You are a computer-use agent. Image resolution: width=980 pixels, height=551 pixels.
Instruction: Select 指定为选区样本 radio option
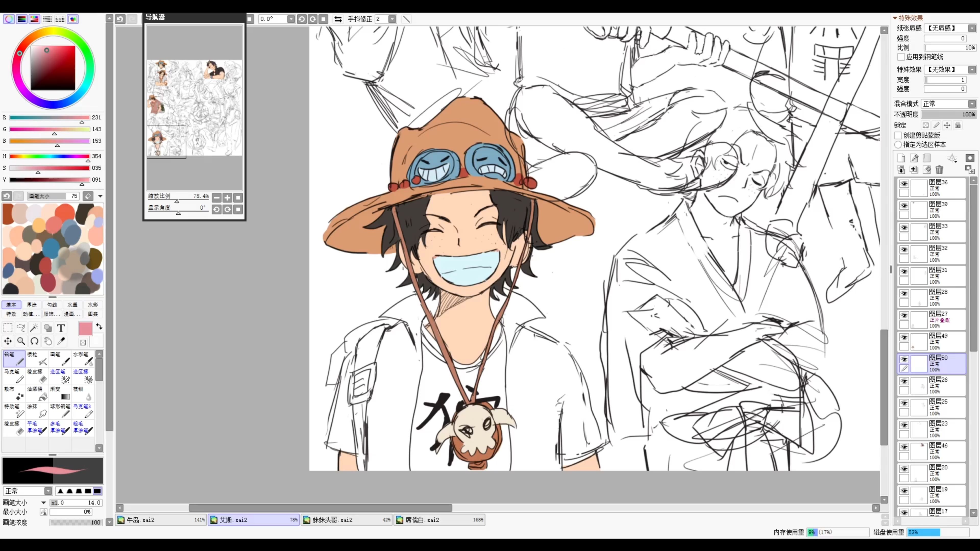(898, 144)
